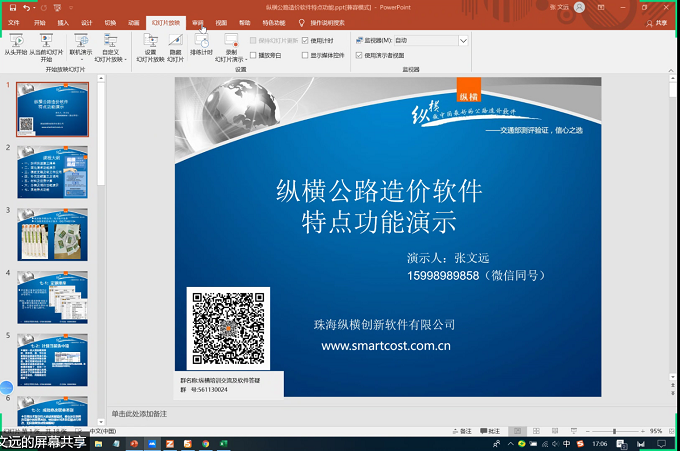Show hidden tray icons chevron
The image size is (680, 451).
[x=510, y=444]
